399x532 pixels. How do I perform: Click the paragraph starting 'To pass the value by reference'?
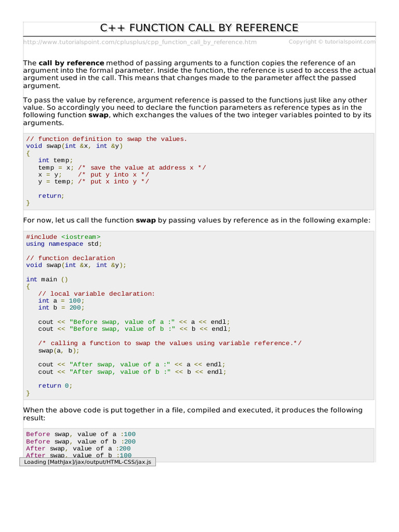pyautogui.click(x=197, y=111)
